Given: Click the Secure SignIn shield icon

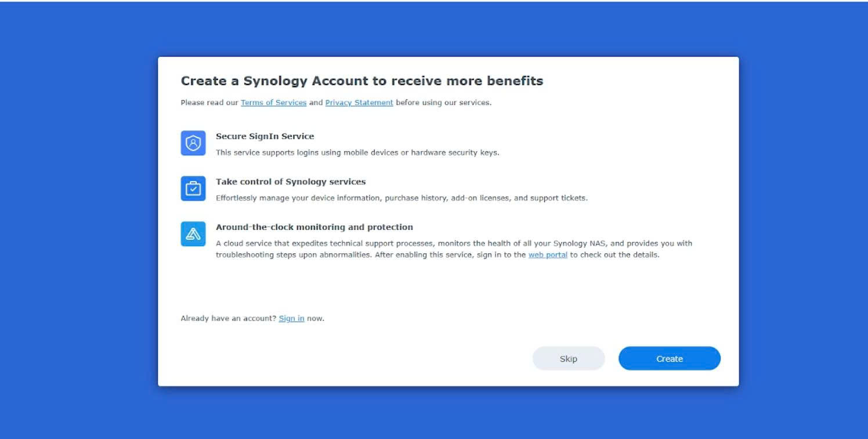Looking at the screenshot, I should [193, 143].
